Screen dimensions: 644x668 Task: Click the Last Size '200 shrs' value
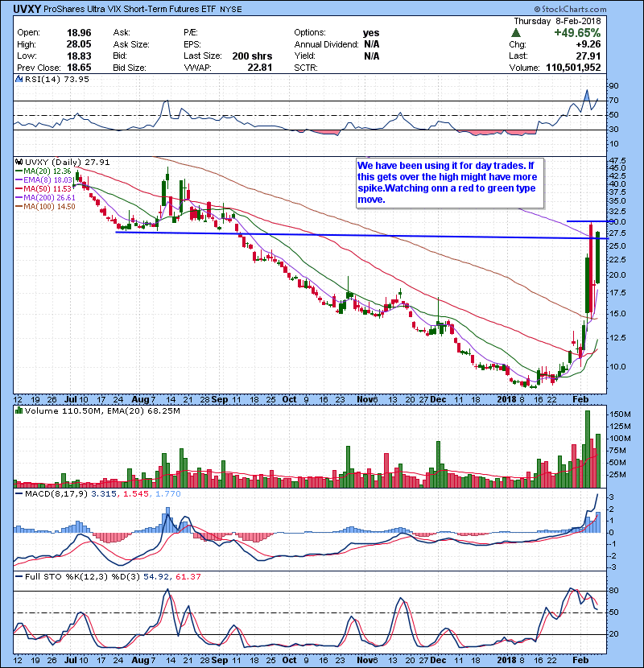click(x=252, y=56)
